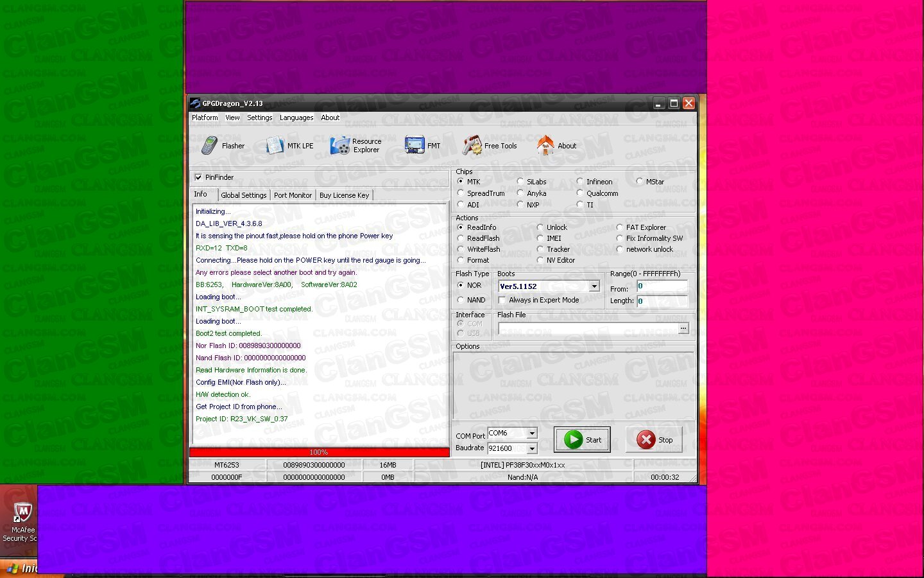
Task: Select the Qualcomm chip option
Action: tap(579, 193)
